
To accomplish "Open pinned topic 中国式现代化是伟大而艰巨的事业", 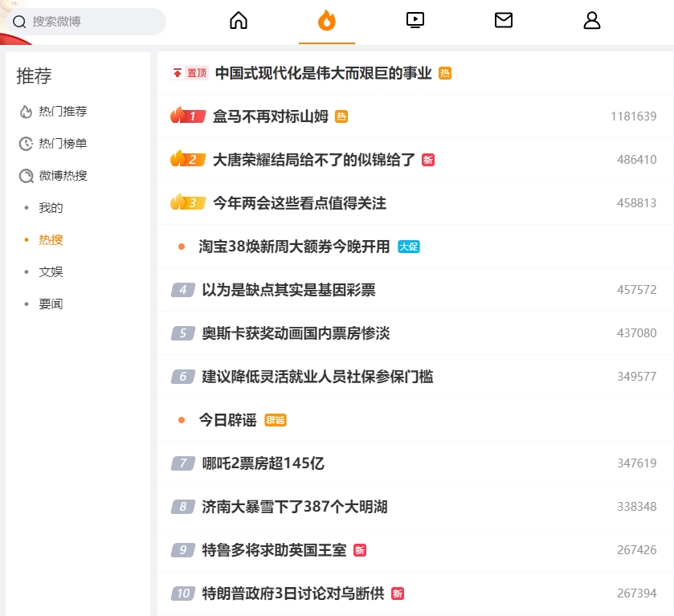I will click(x=323, y=73).
